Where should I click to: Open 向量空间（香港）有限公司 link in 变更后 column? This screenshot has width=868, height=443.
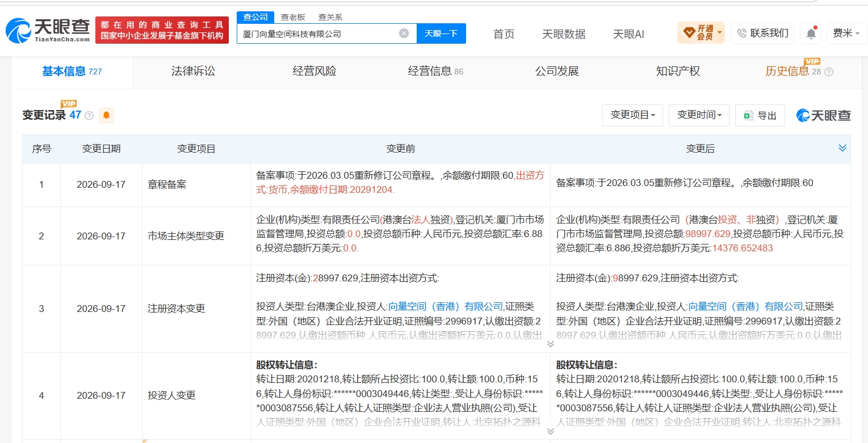point(746,307)
